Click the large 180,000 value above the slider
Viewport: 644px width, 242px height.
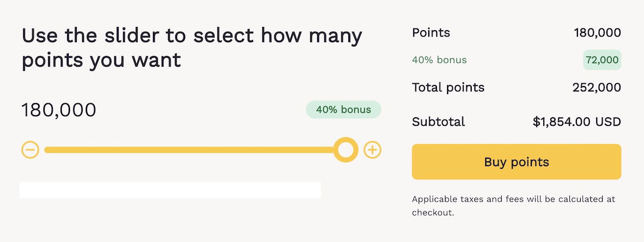pyautogui.click(x=59, y=110)
